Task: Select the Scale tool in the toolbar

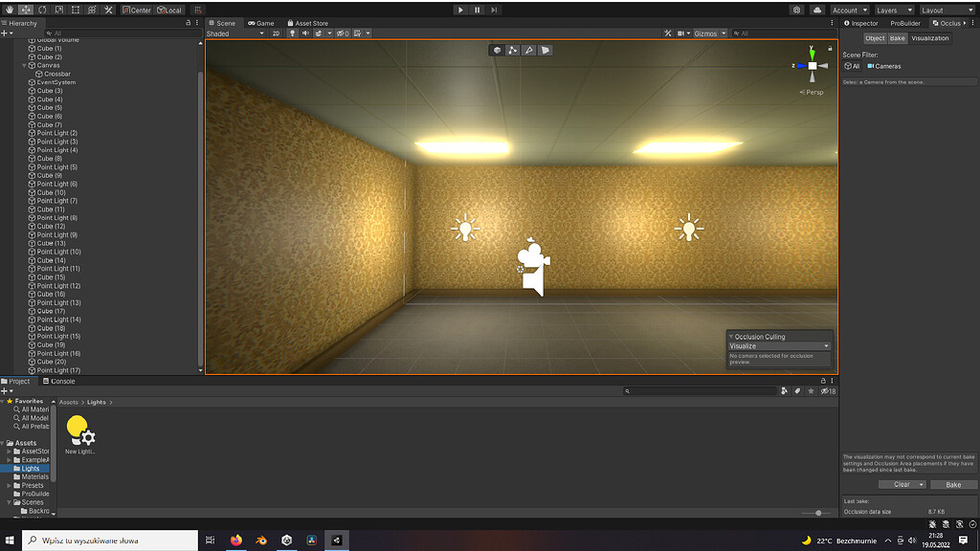Action: 58,10
